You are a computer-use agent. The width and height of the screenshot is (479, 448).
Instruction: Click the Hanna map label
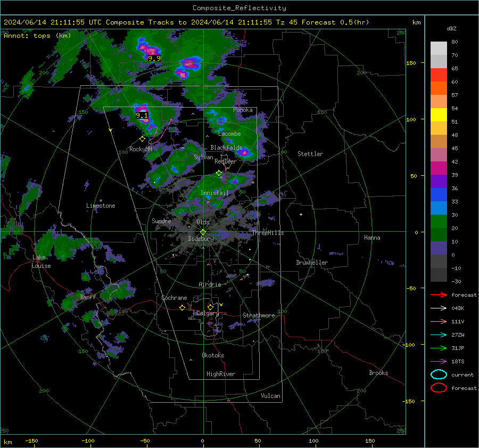372,238
